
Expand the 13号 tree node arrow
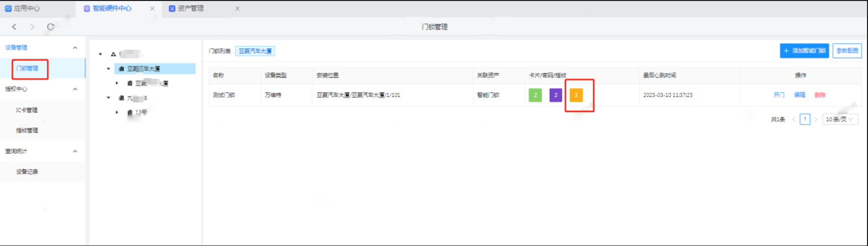tap(117, 112)
